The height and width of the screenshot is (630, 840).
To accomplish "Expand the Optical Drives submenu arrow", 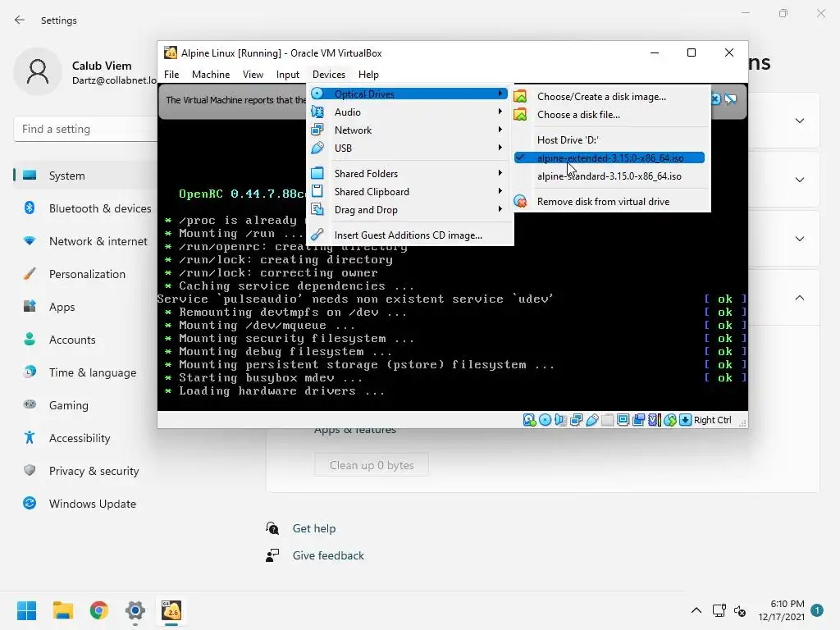I will tap(500, 94).
